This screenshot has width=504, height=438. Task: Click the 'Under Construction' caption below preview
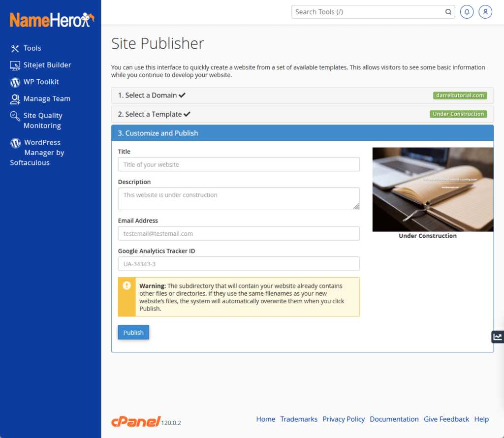(428, 236)
